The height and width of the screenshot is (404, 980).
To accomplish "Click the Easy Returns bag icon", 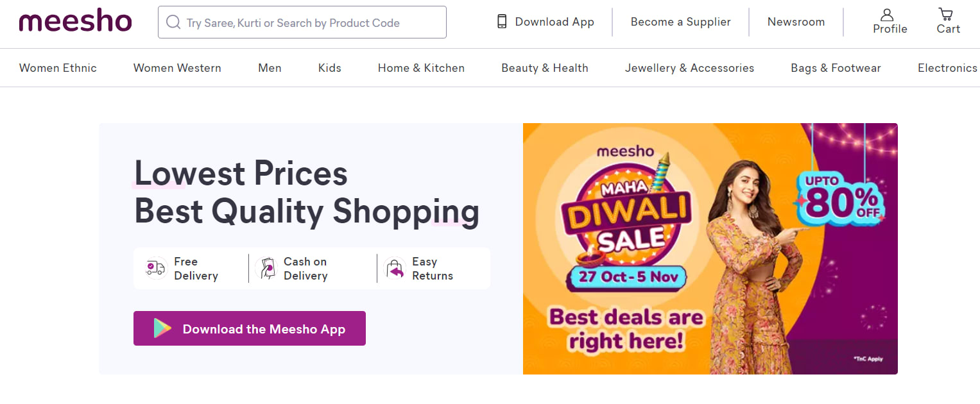I will (x=395, y=268).
